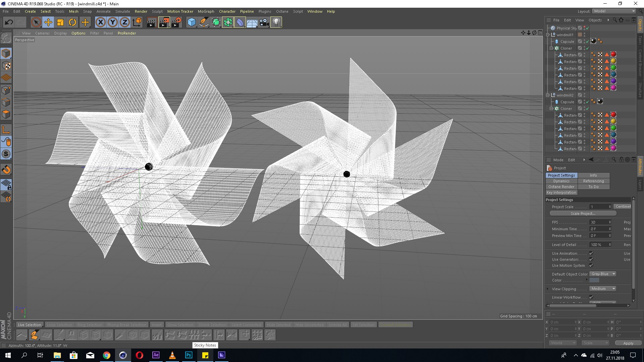644x362 pixels.
Task: Collapse the windmill2 group
Action: (548, 95)
